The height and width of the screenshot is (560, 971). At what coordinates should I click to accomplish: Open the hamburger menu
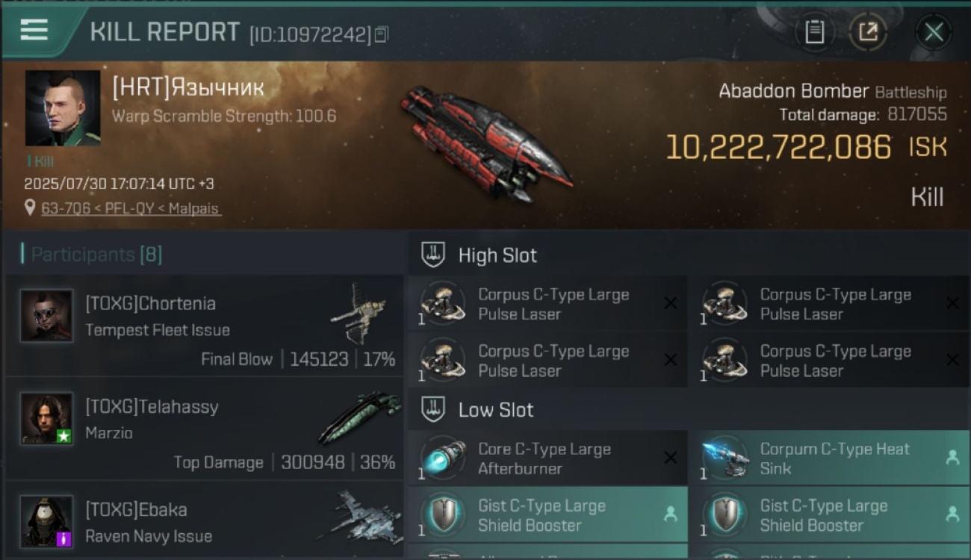tap(34, 30)
